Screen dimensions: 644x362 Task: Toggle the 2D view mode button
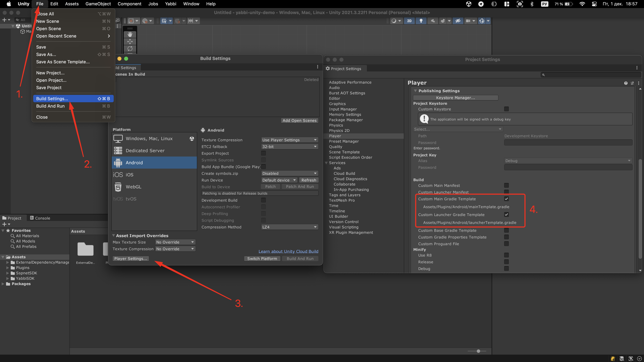tap(409, 21)
